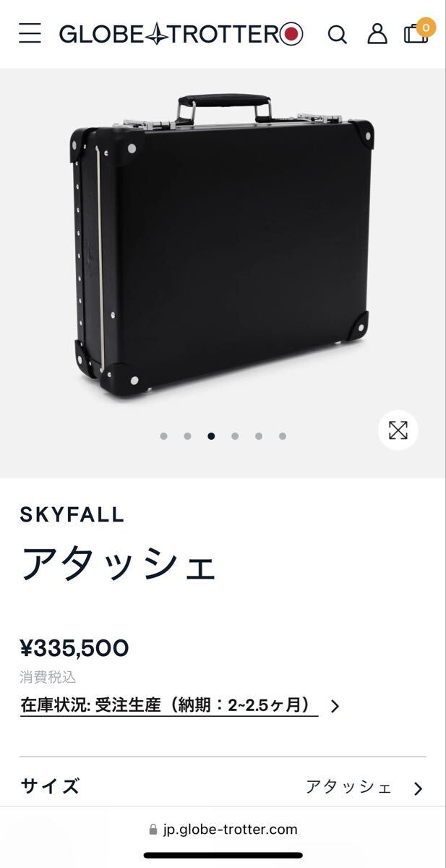Open the hamburger navigation menu
446x868 pixels.
(30, 33)
